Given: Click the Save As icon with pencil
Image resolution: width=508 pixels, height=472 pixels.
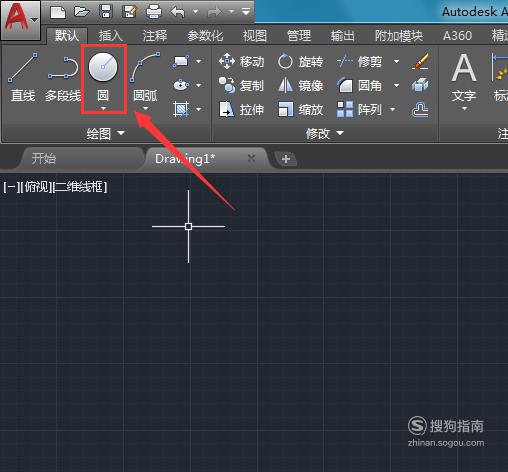Looking at the screenshot, I should [x=130, y=12].
